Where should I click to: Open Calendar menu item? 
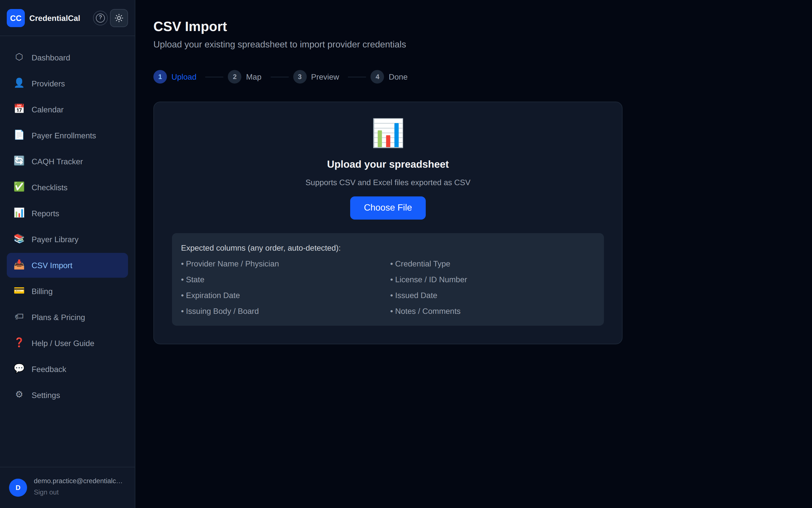(67, 110)
